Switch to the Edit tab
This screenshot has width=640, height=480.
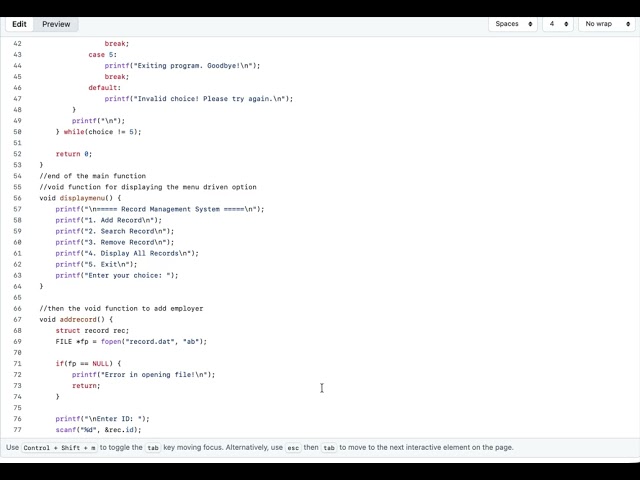[19, 24]
